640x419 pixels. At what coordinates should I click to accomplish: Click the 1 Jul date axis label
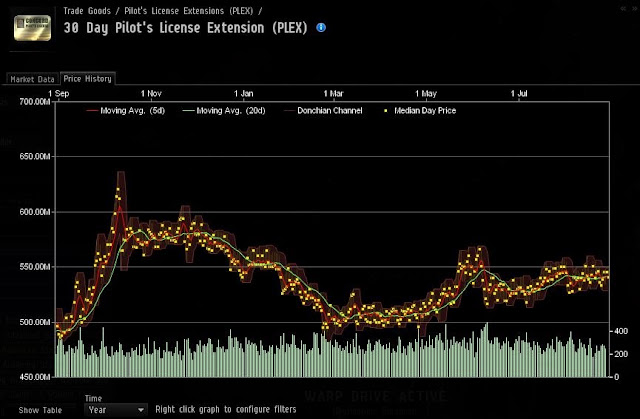click(519, 93)
